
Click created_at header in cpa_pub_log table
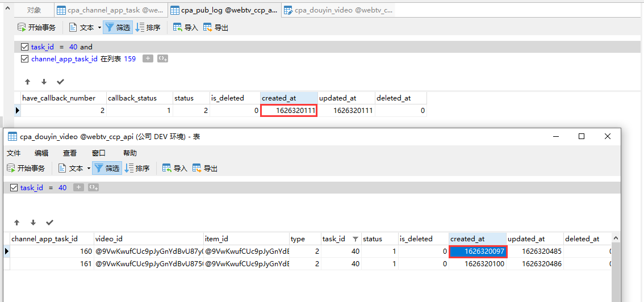tap(288, 98)
